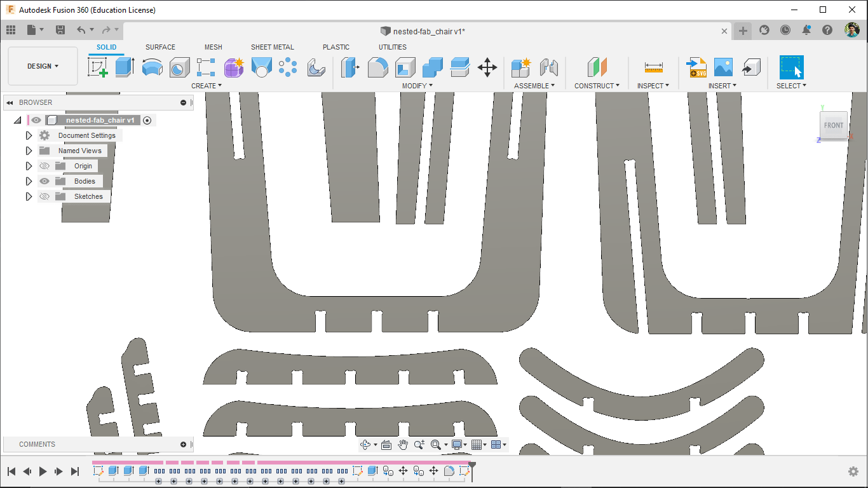Open the CONSTRUCT dropdown menu

tap(597, 86)
